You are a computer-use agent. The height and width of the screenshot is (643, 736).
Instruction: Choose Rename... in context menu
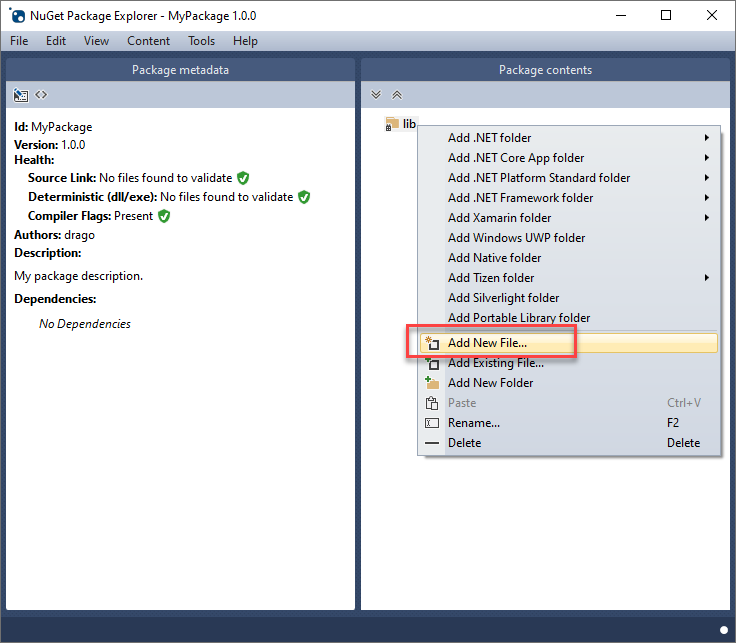tap(569, 423)
